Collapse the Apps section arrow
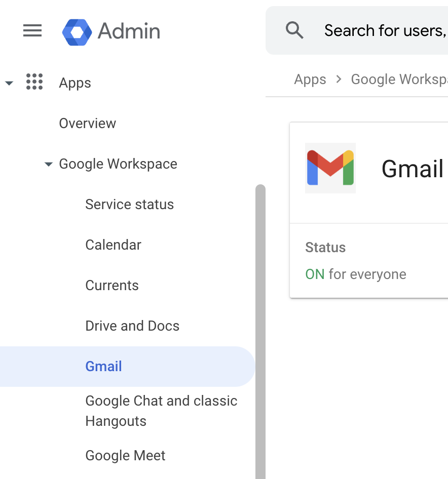The image size is (448, 479). tap(9, 83)
